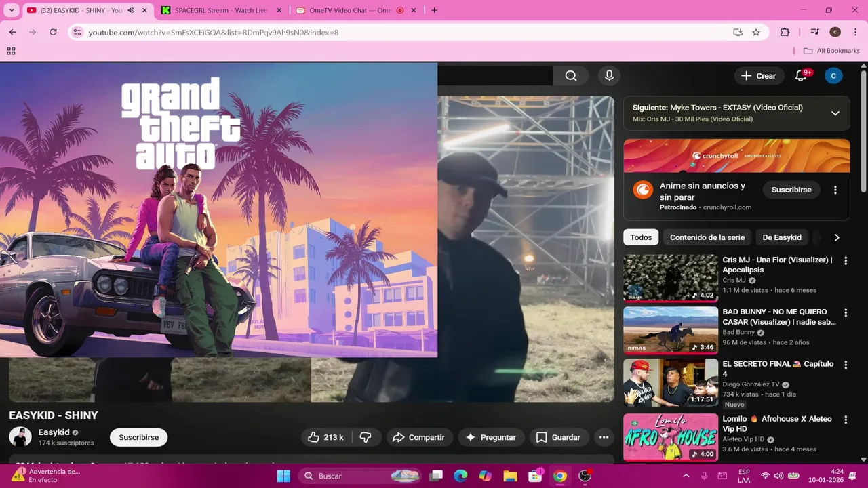Open Chrome extensions puzzle icon

[785, 32]
